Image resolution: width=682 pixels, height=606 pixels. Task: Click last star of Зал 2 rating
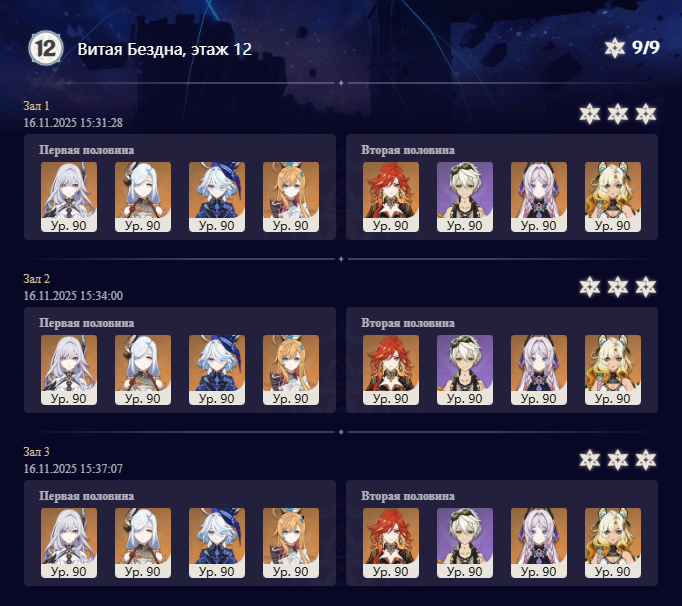click(x=645, y=287)
